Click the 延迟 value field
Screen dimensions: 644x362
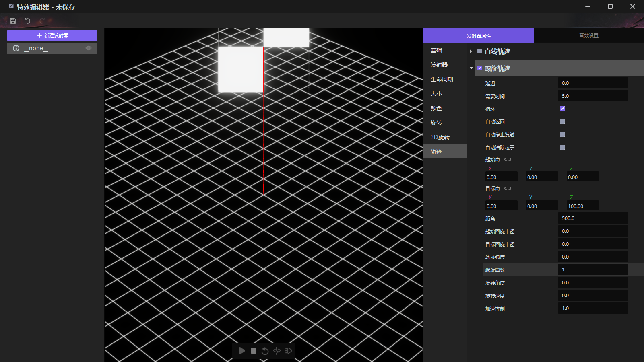(593, 83)
